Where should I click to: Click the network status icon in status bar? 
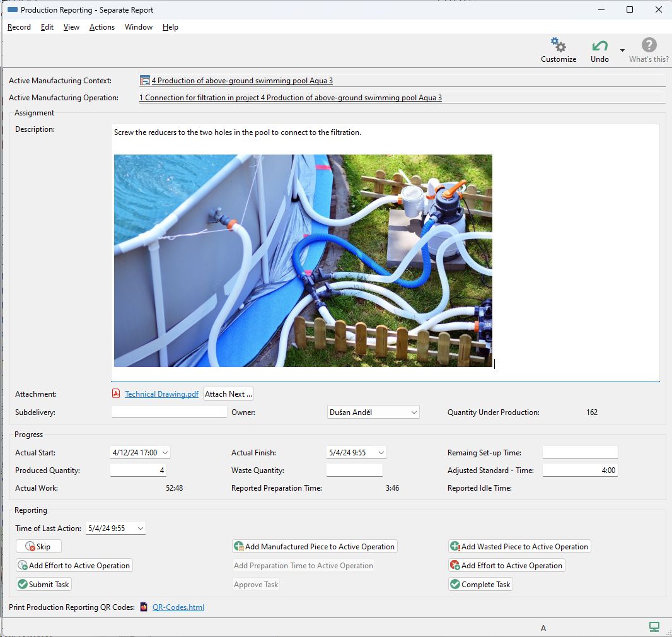coord(654,627)
